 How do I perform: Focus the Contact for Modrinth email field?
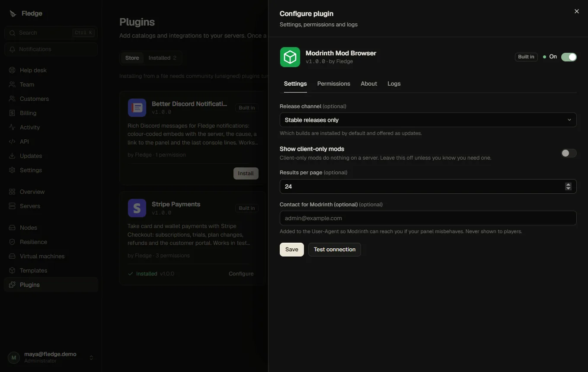(428, 218)
